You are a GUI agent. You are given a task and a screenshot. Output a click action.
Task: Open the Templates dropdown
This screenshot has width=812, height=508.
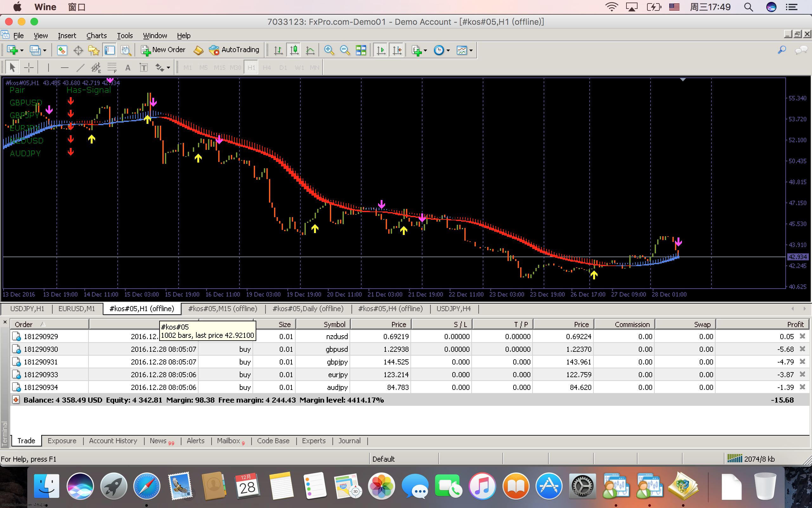tap(464, 50)
